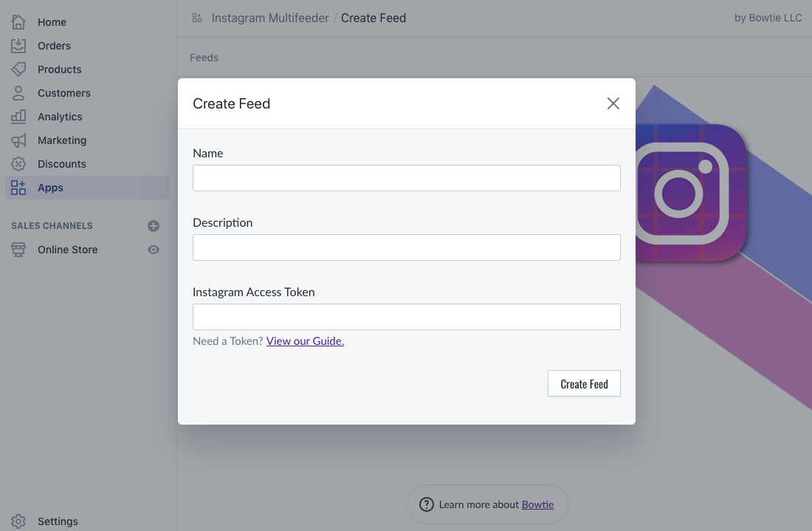This screenshot has height=531, width=812.
Task: Focus the Description text field
Action: click(x=407, y=247)
